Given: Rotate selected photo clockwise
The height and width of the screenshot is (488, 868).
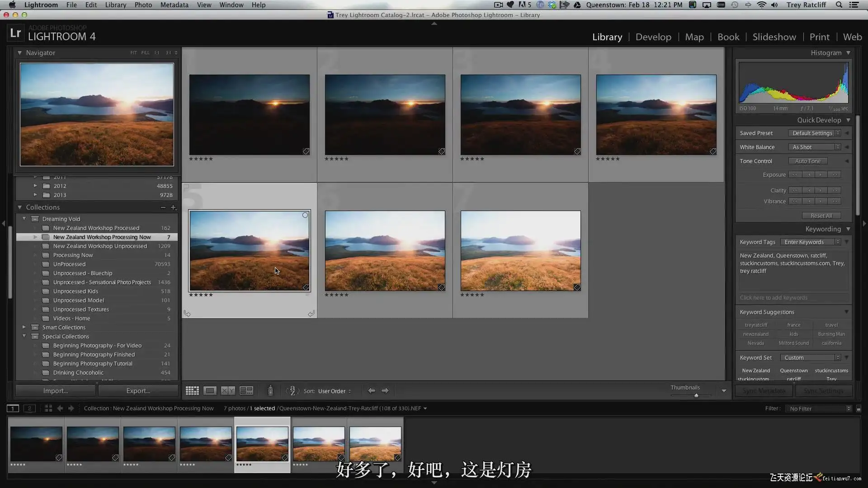Looking at the screenshot, I should click(311, 313).
